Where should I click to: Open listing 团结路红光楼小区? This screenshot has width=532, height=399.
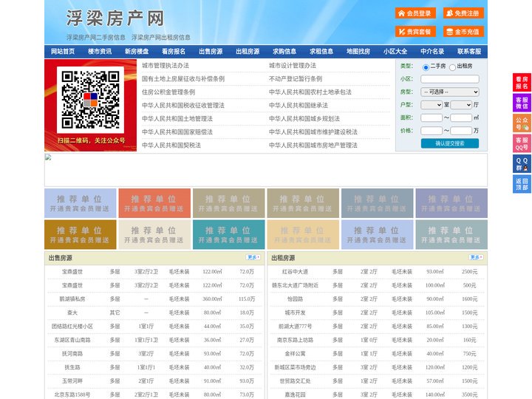click(x=72, y=327)
